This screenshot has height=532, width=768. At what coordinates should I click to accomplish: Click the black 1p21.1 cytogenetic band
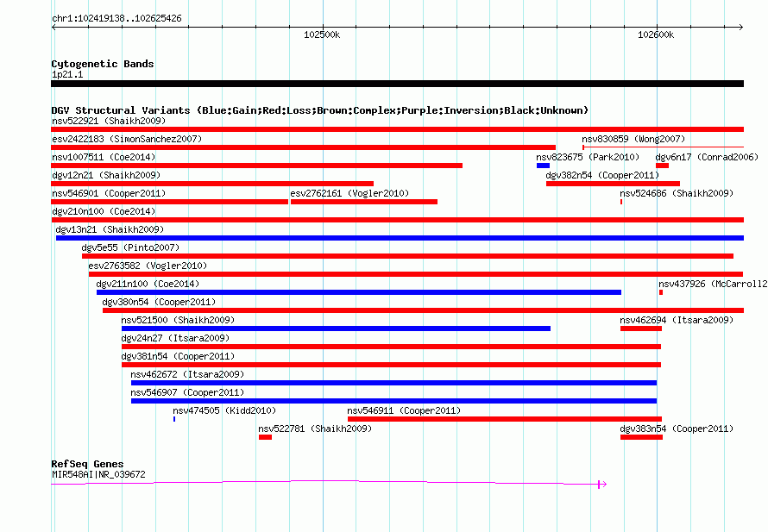[x=397, y=84]
